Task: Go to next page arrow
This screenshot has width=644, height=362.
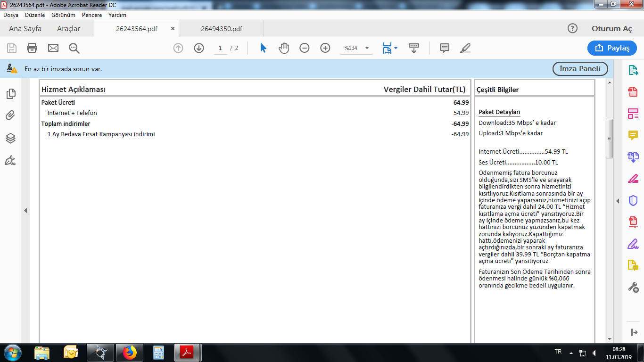Action: (x=199, y=48)
